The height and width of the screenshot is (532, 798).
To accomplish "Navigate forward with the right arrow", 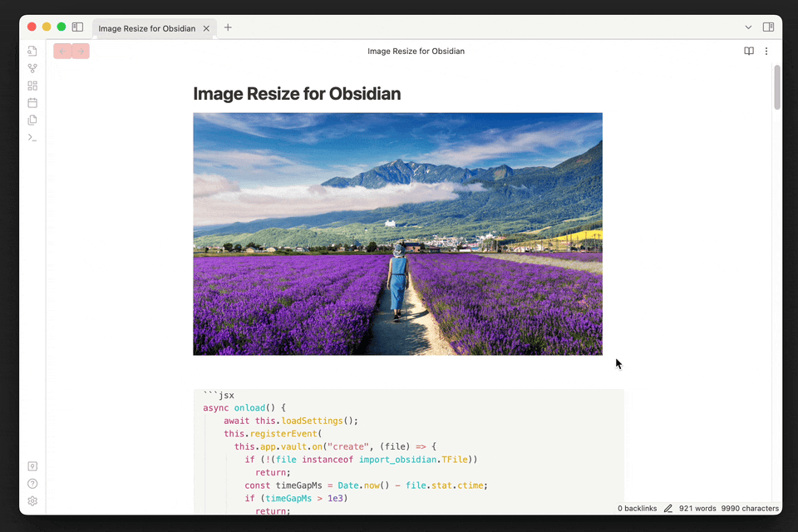I will pos(81,51).
